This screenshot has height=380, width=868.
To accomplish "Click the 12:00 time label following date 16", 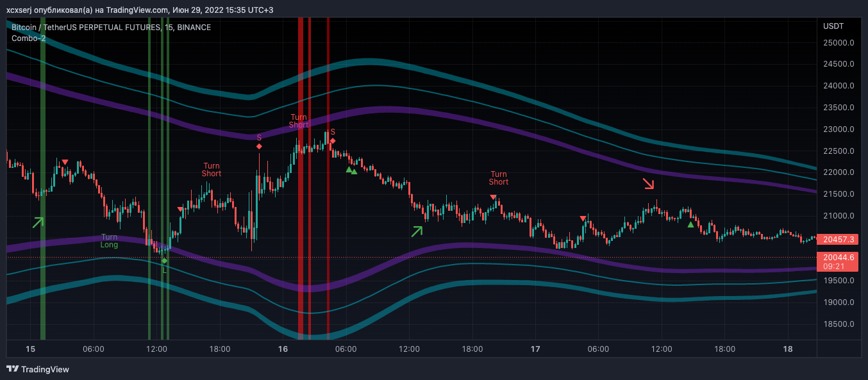I will coord(409,349).
